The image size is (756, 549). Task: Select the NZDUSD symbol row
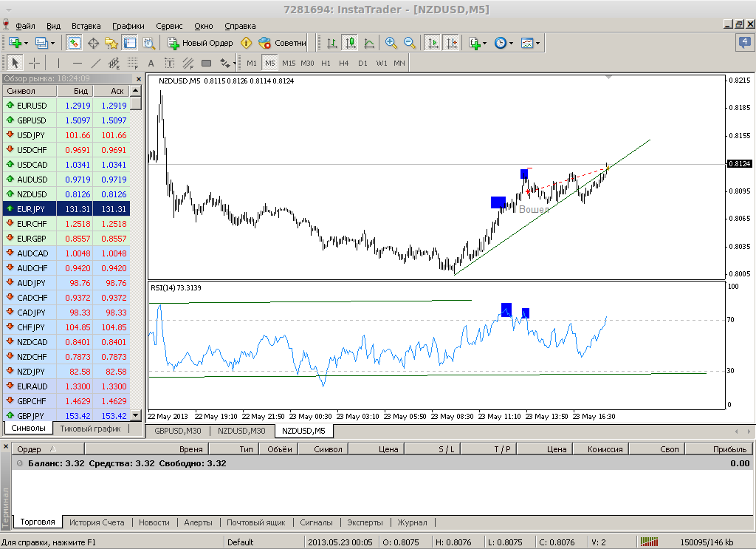pos(66,194)
